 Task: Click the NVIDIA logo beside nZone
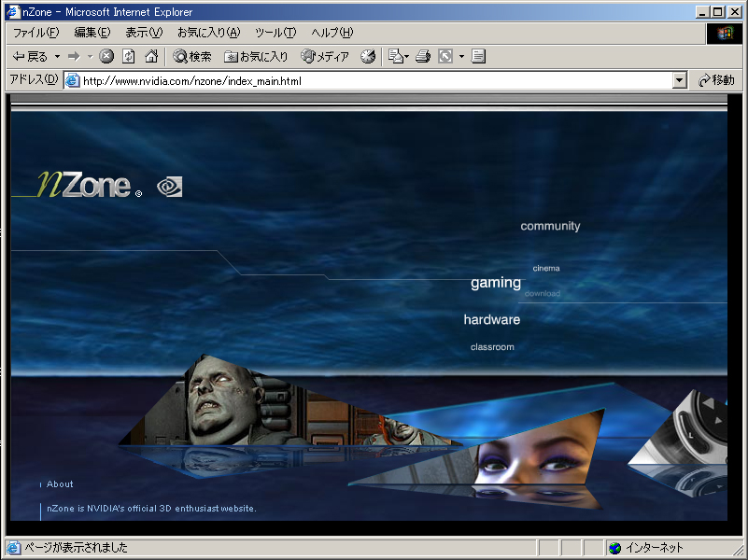pos(169,187)
